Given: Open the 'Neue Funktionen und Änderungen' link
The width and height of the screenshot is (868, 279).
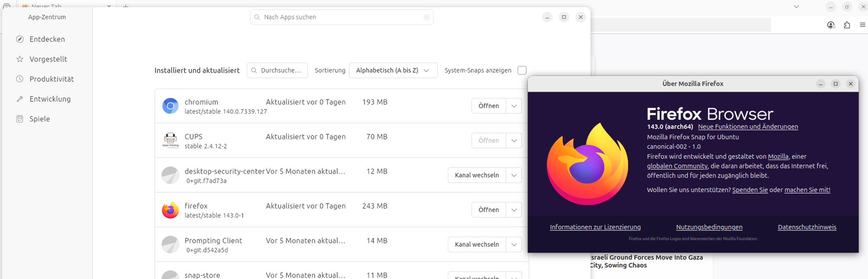Looking at the screenshot, I should point(748,127).
